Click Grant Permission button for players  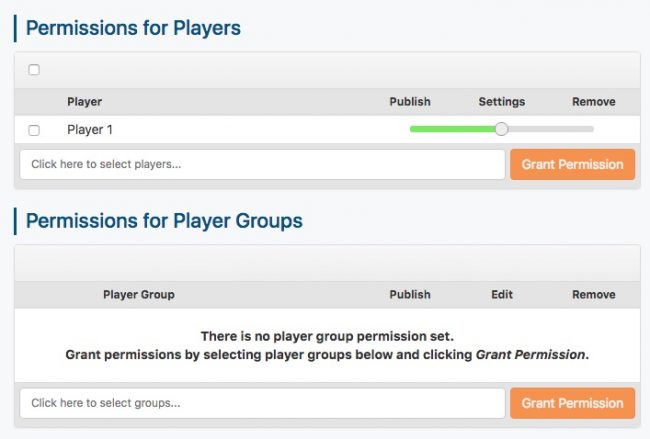(572, 165)
